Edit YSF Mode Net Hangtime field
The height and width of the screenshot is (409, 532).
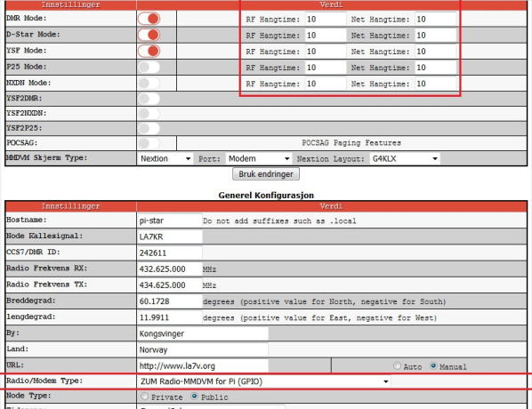click(436, 52)
